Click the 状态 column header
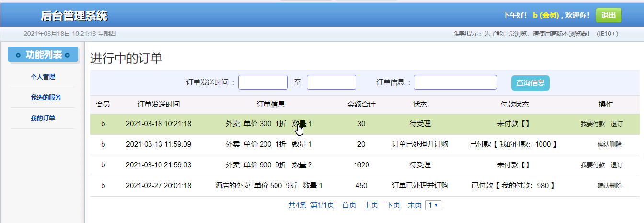This screenshot has width=644, height=223. pyautogui.click(x=420, y=104)
